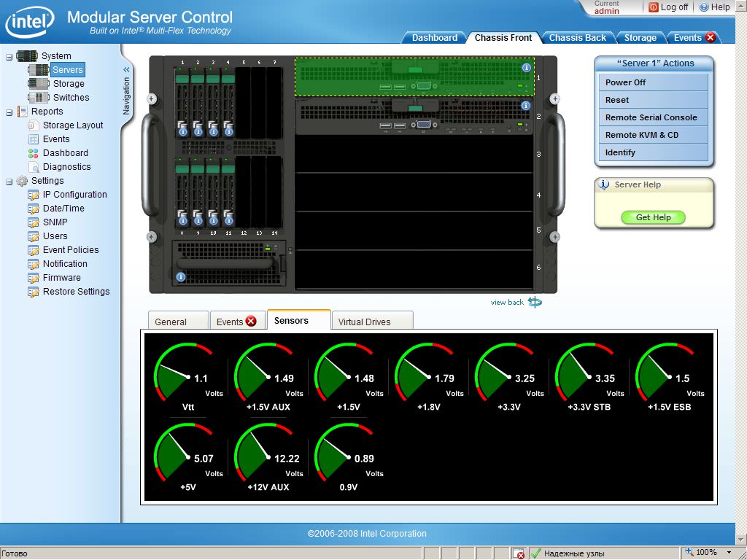Click the power supply module info icon

[181, 277]
